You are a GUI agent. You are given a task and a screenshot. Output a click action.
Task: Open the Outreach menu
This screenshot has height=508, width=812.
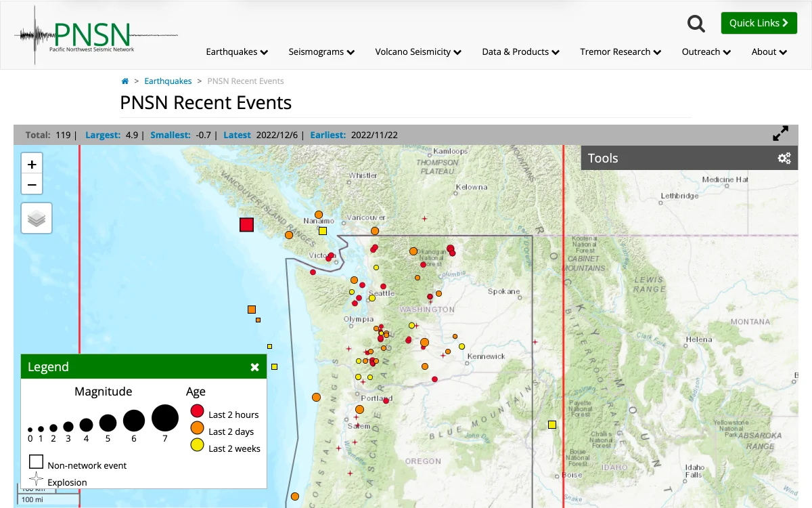(x=706, y=51)
